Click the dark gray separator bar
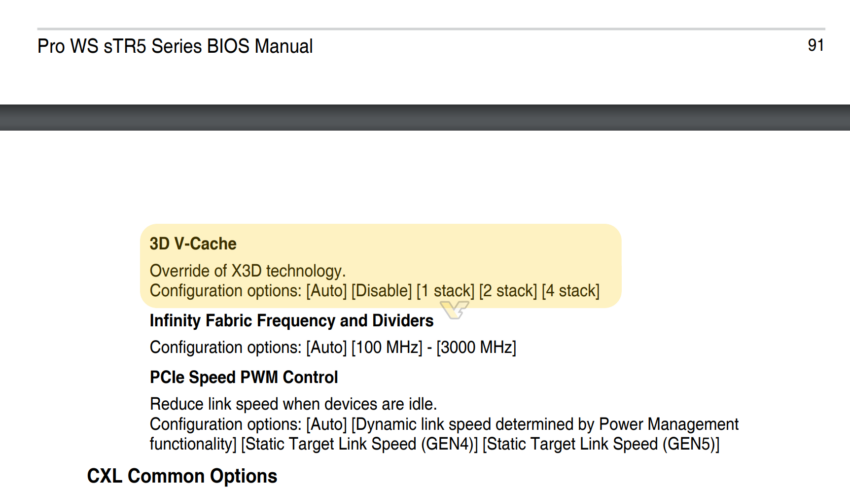Screen dimensions: 850x488 (x=425, y=117)
